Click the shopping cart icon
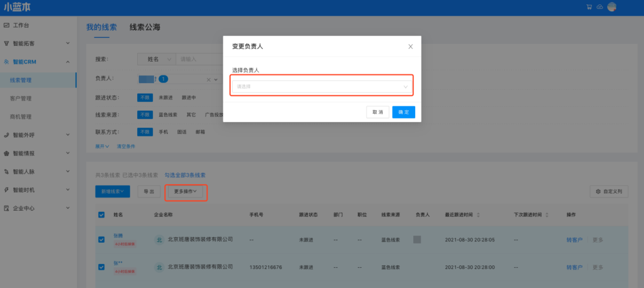 [589, 7]
